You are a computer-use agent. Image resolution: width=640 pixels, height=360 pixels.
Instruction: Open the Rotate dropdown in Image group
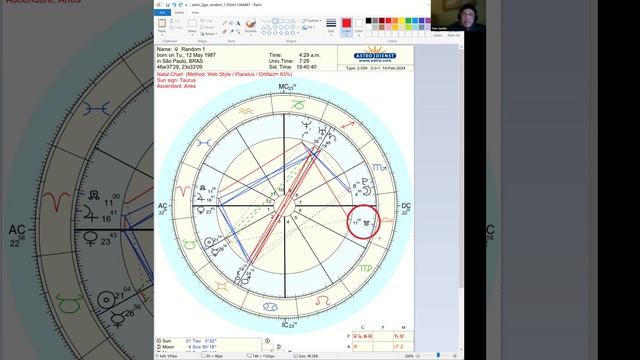(208, 34)
